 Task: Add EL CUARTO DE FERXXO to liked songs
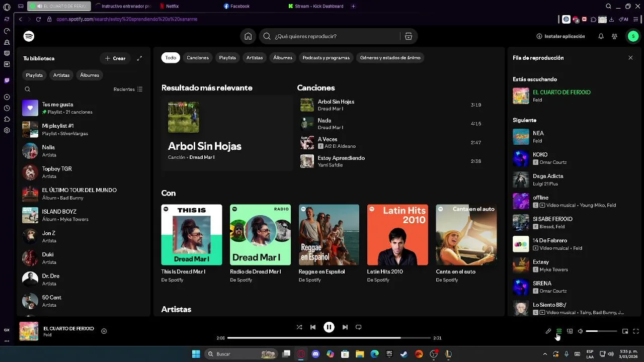tap(104, 331)
